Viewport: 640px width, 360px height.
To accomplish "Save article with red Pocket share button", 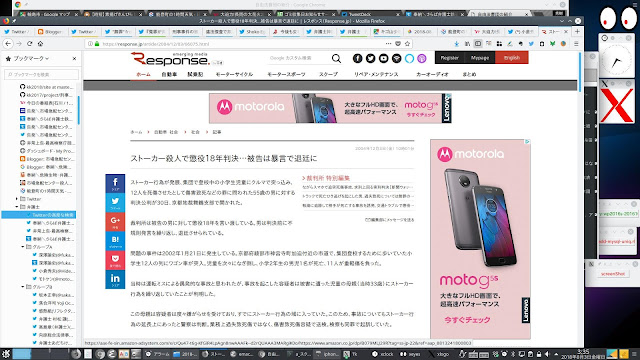I will pyautogui.click(x=115, y=260).
